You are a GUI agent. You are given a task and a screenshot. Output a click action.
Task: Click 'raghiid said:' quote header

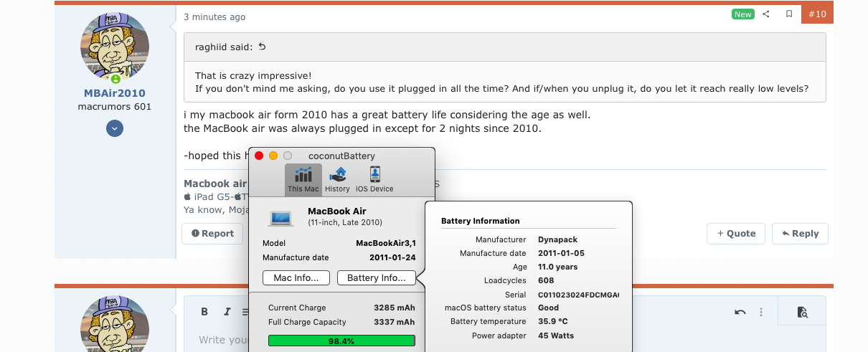pyautogui.click(x=224, y=47)
